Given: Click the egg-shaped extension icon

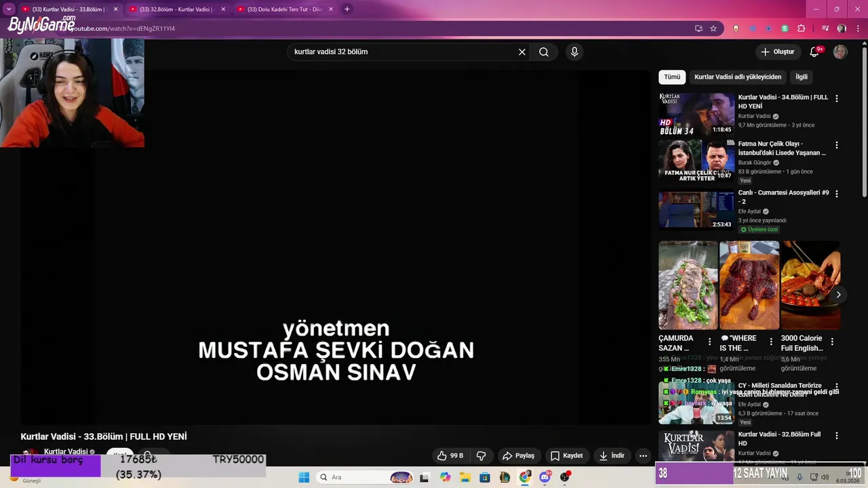Looking at the screenshot, I should 736,28.
